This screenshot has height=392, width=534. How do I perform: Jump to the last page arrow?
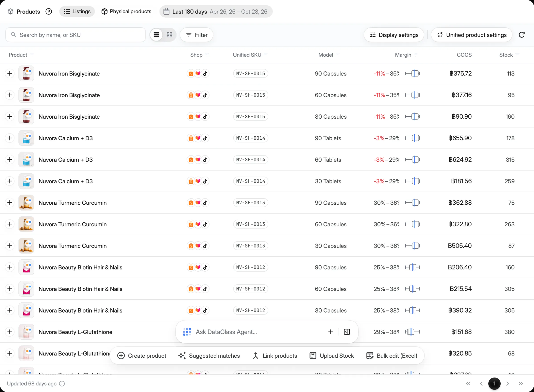point(521,384)
